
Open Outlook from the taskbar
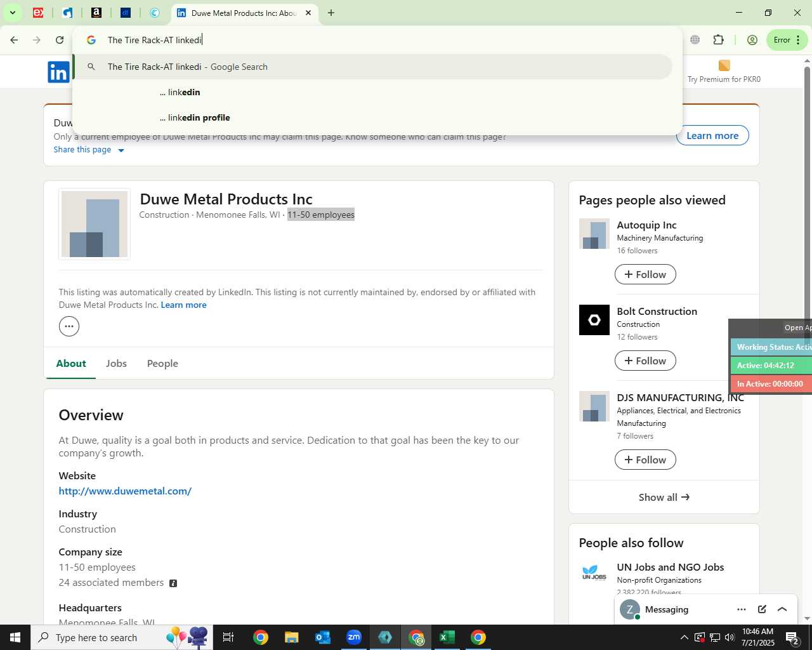[x=322, y=637]
